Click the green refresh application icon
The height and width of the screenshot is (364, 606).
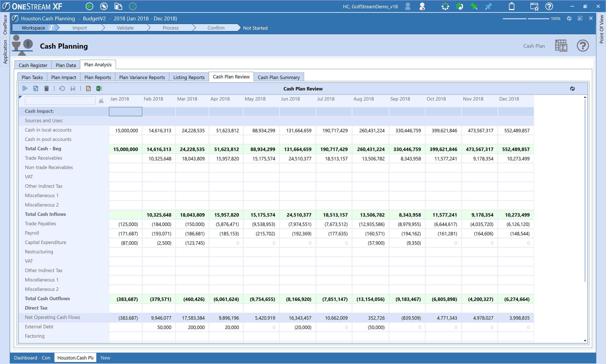coord(460,6)
